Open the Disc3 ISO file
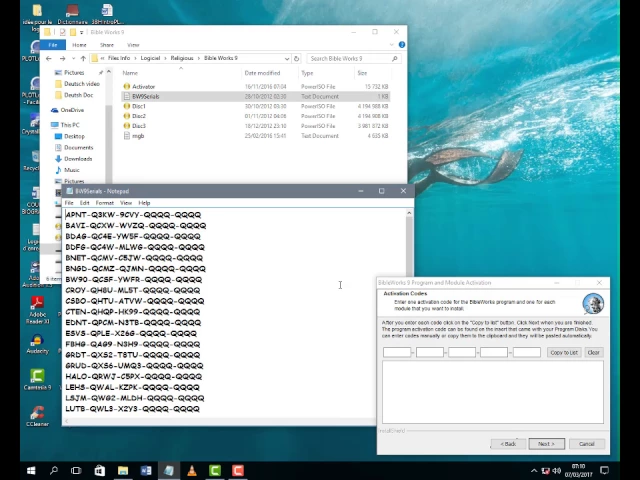Screen dimensions: 640x480 [139, 126]
